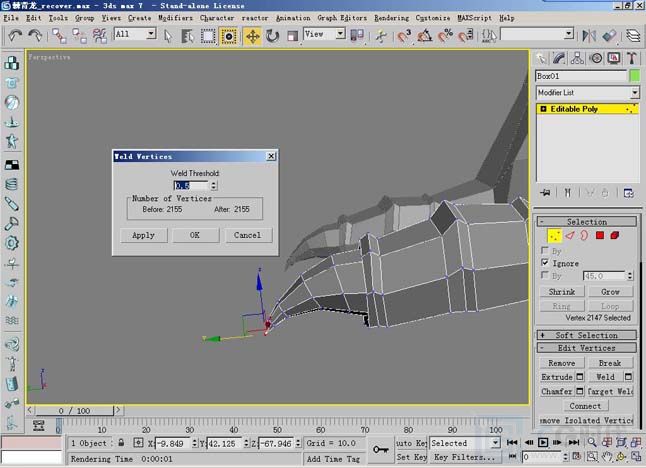Select Polygon sub-object level icon
Image resolution: width=646 pixels, height=468 pixels.
[x=599, y=236]
